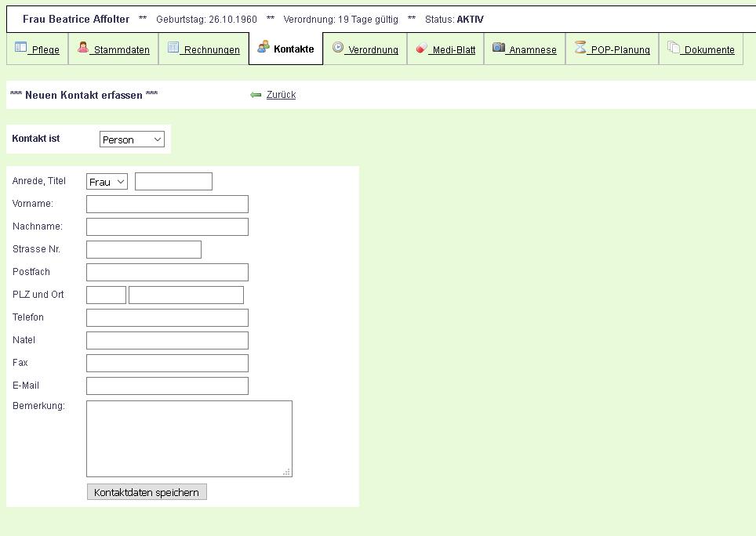
Task: Click into the Vorname input field
Action: (167, 205)
